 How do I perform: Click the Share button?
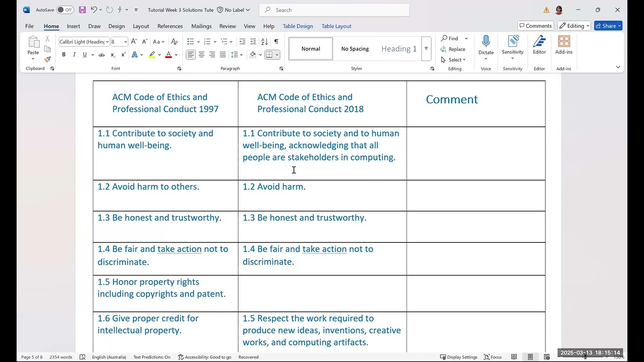pos(608,26)
